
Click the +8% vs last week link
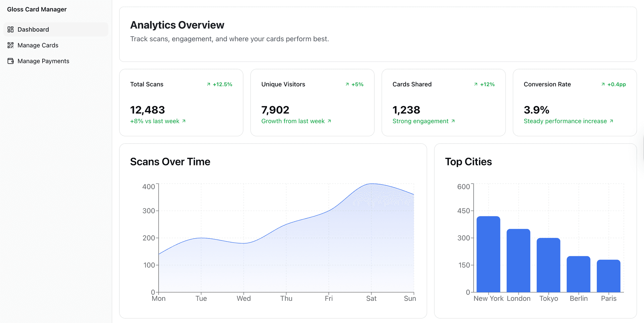point(155,121)
